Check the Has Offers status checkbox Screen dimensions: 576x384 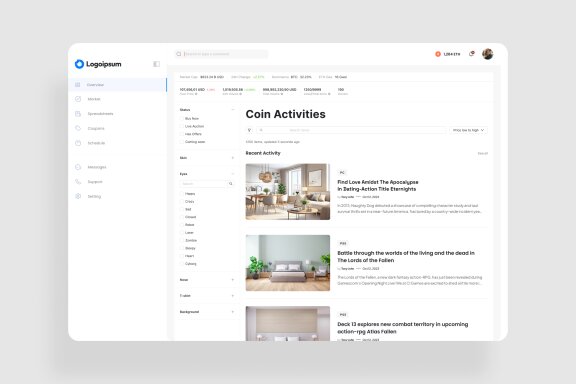click(181, 134)
